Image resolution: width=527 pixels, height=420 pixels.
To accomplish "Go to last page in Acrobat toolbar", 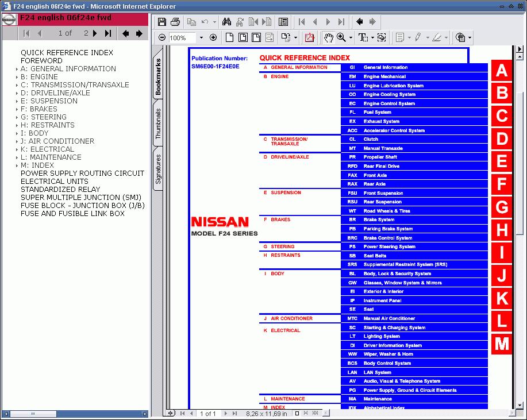I will (341, 22).
